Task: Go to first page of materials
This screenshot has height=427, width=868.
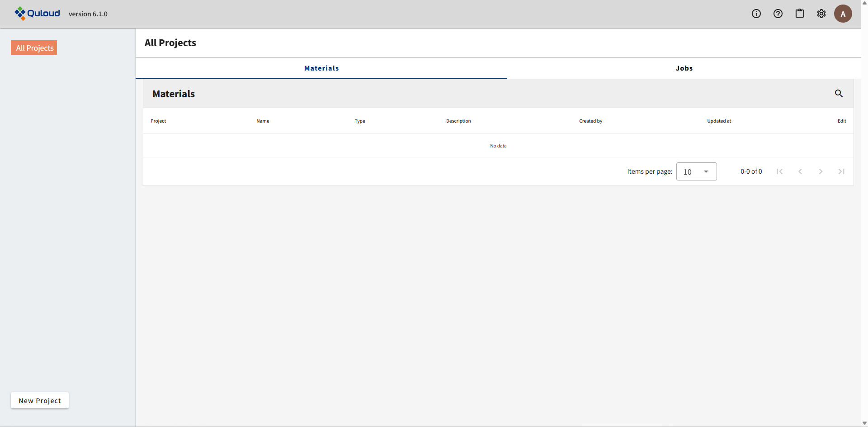Action: tap(779, 171)
